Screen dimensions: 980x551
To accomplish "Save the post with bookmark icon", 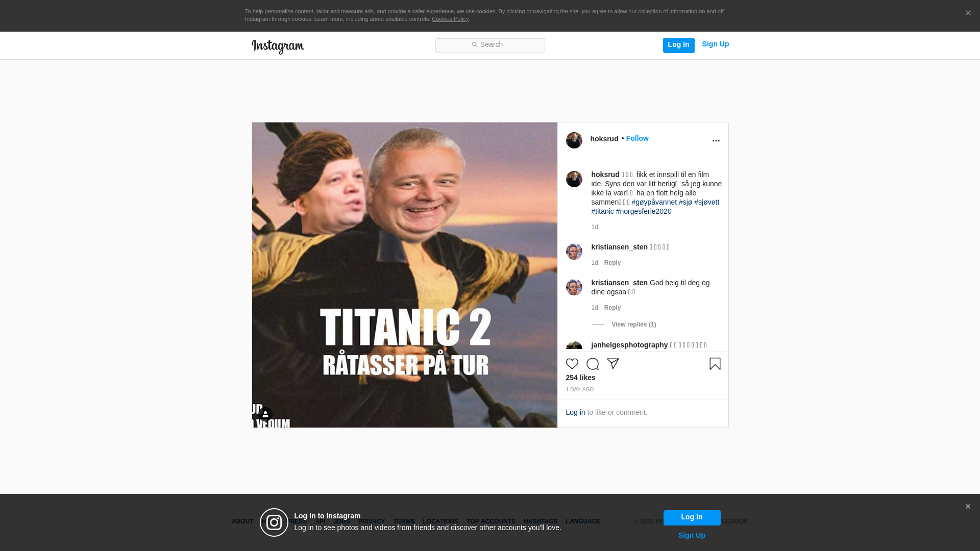I will click(715, 364).
